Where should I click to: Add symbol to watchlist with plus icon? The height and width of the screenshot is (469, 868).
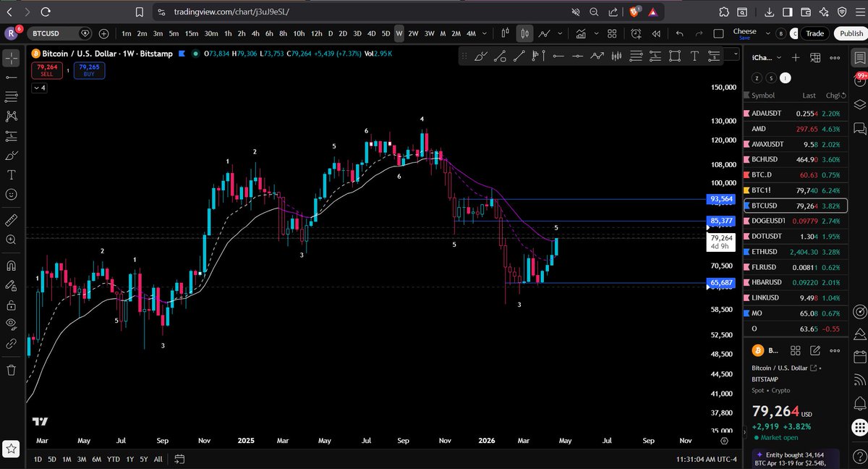[795, 57]
